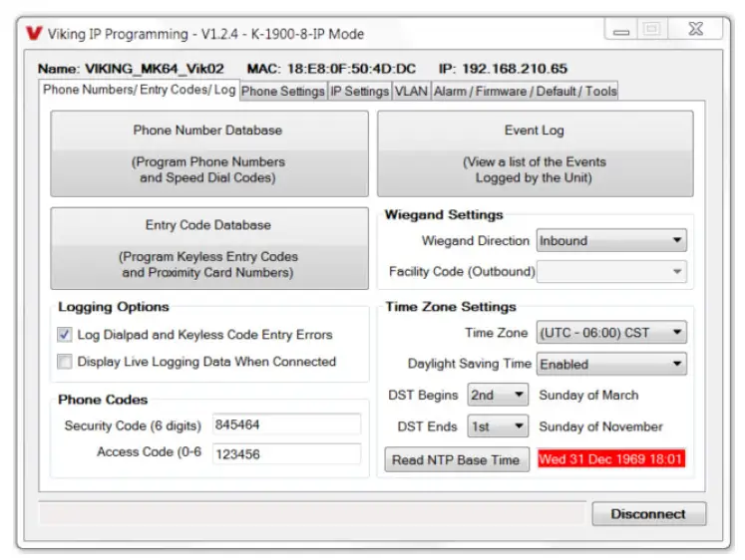Close the Viking IP Programming window
The width and height of the screenshot is (745, 560).
tap(695, 30)
